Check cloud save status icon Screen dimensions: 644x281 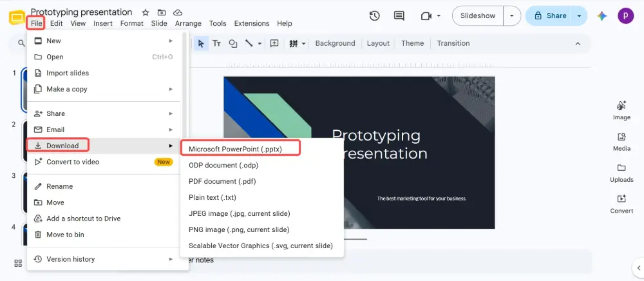click(178, 12)
